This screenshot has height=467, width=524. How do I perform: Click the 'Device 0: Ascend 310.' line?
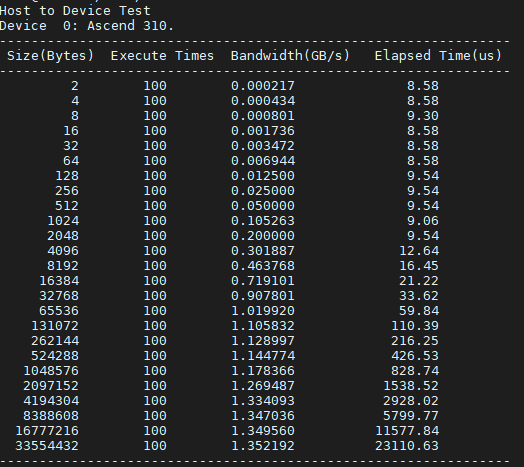tap(87, 26)
